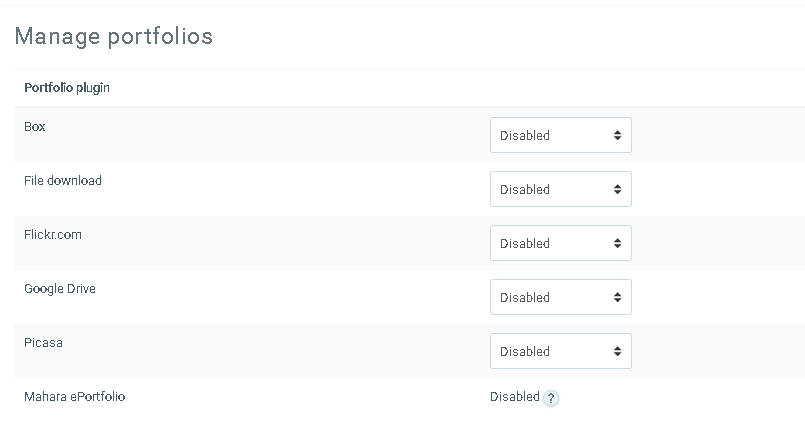
Task: Click the Flickr.com plugin label
Action: (x=53, y=235)
